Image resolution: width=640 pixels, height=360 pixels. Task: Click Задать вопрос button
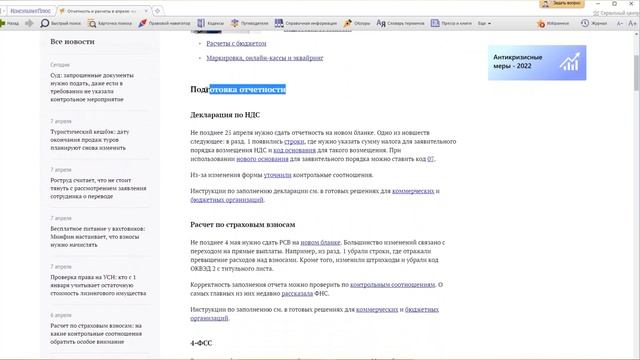coord(562,3)
